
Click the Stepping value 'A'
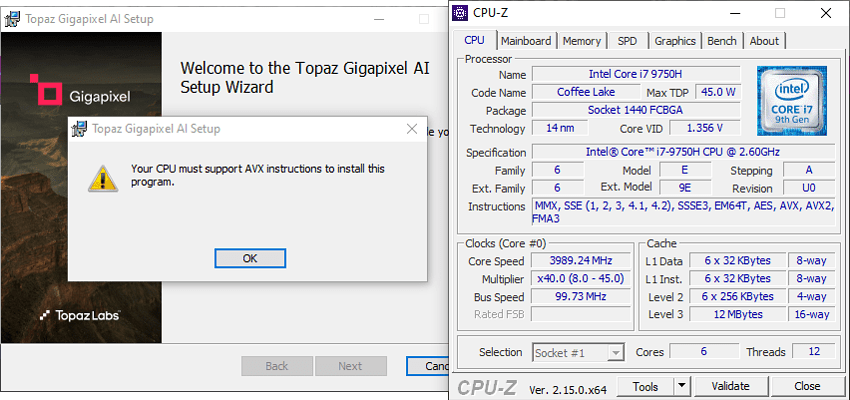809,170
